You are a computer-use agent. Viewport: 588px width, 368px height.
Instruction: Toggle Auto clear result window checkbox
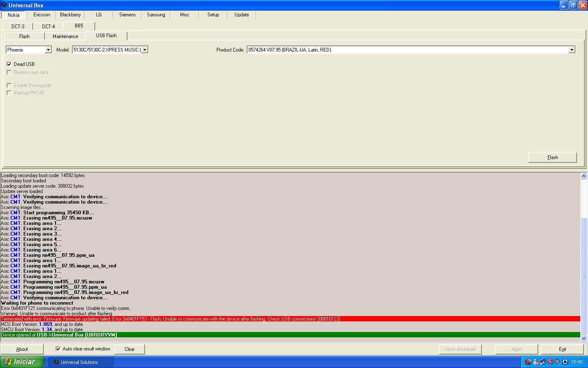coord(58,349)
